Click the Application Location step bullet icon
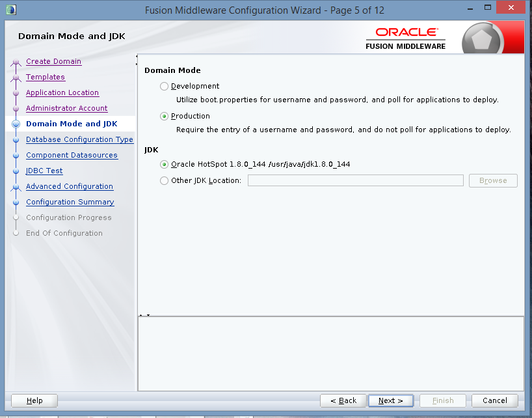The height and width of the screenshot is (418, 532). pyautogui.click(x=16, y=92)
